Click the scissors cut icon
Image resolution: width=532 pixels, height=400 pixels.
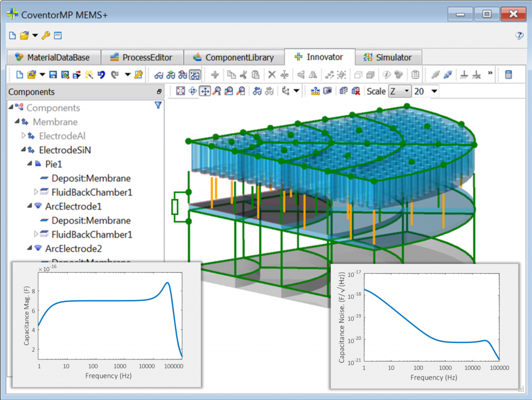tap(243, 75)
